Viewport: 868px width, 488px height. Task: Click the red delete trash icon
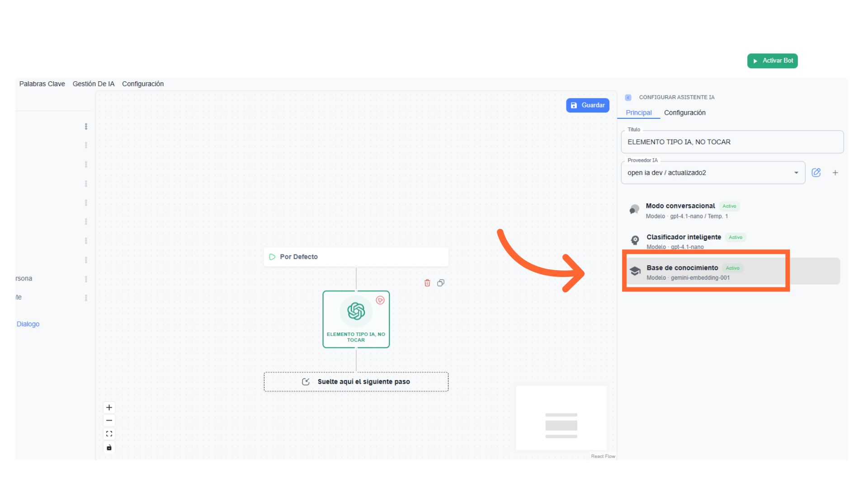[x=427, y=283]
